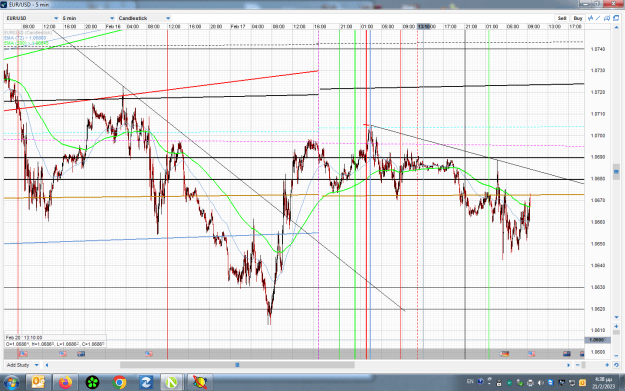
Task: Zoom in the price axis with plus
Action: pyautogui.click(x=616, y=326)
